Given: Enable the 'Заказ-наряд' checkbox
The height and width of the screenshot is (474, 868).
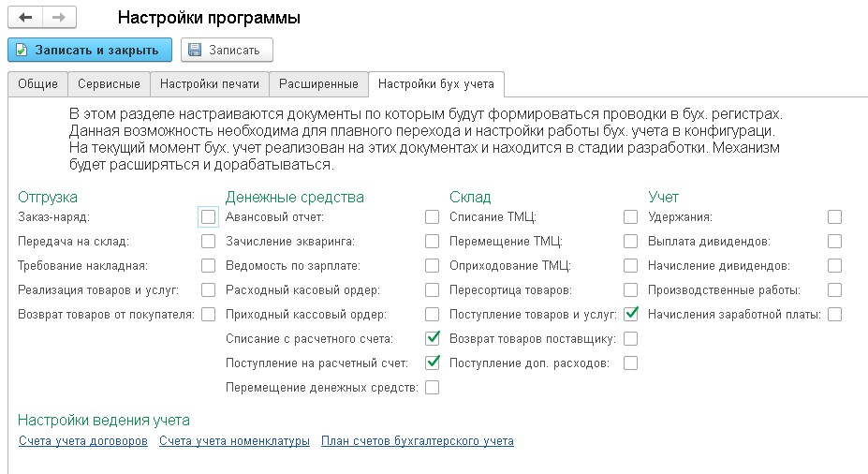Looking at the screenshot, I should pyautogui.click(x=208, y=217).
